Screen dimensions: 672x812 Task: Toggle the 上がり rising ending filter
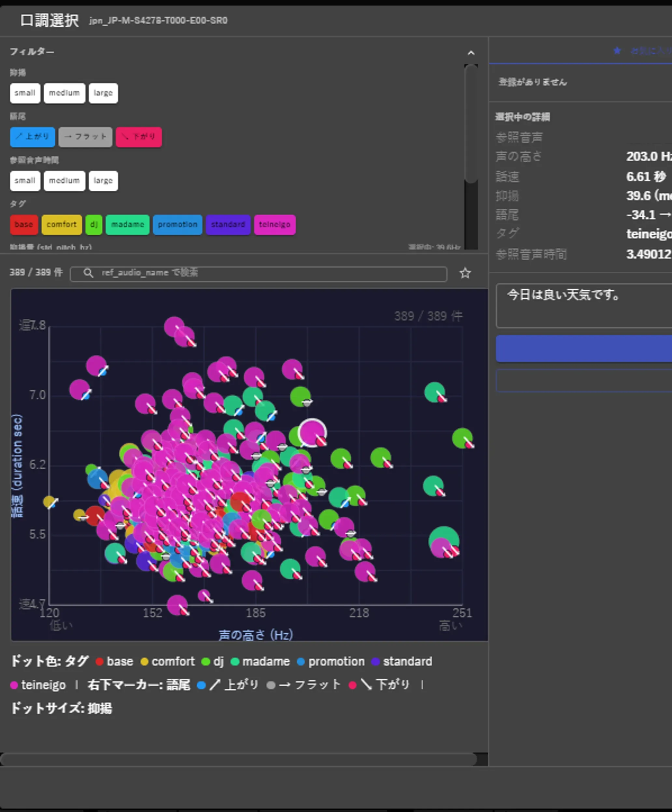point(33,137)
